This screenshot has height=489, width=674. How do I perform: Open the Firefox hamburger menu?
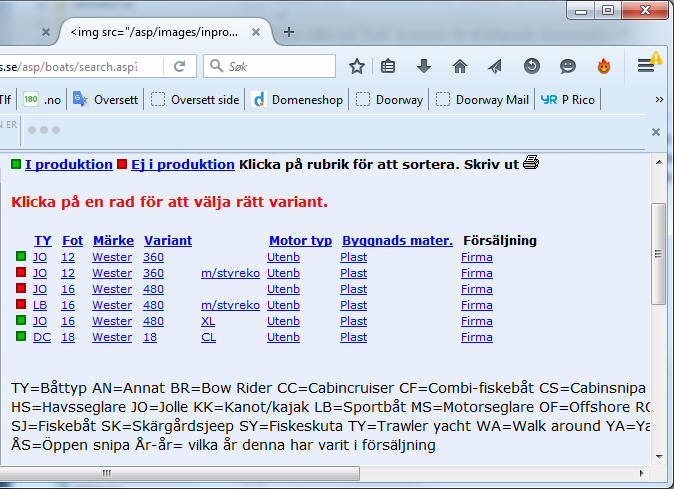pos(647,66)
